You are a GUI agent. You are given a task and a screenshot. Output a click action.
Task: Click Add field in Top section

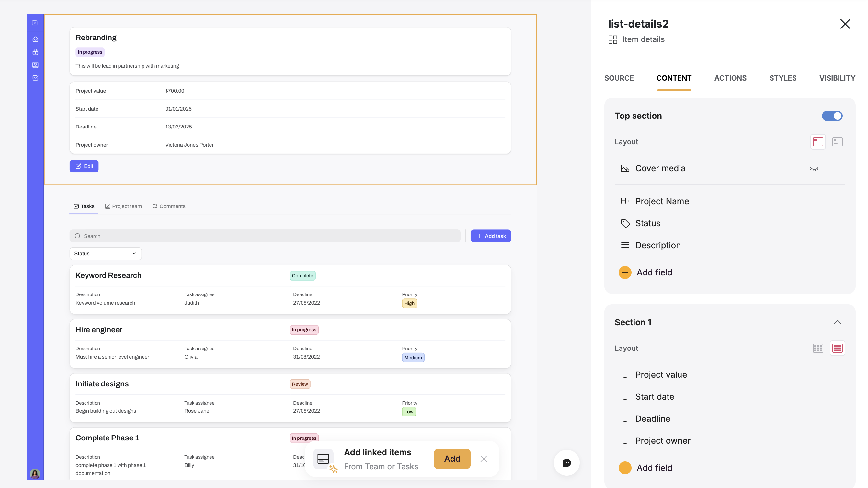pos(645,272)
